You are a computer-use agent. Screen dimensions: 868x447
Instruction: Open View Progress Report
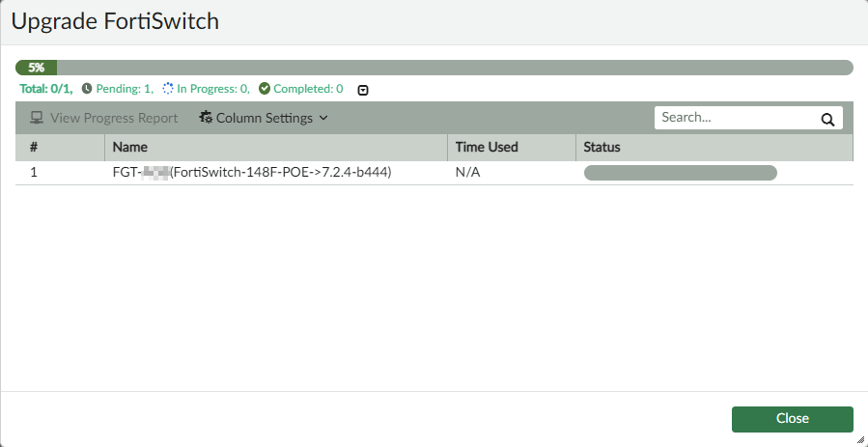point(104,118)
